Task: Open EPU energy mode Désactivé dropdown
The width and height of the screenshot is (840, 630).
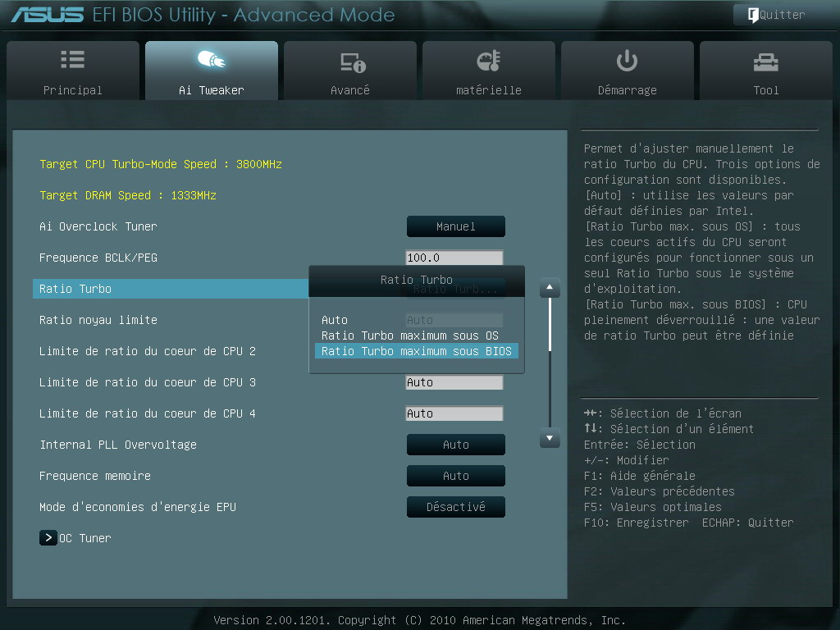Action: (456, 507)
